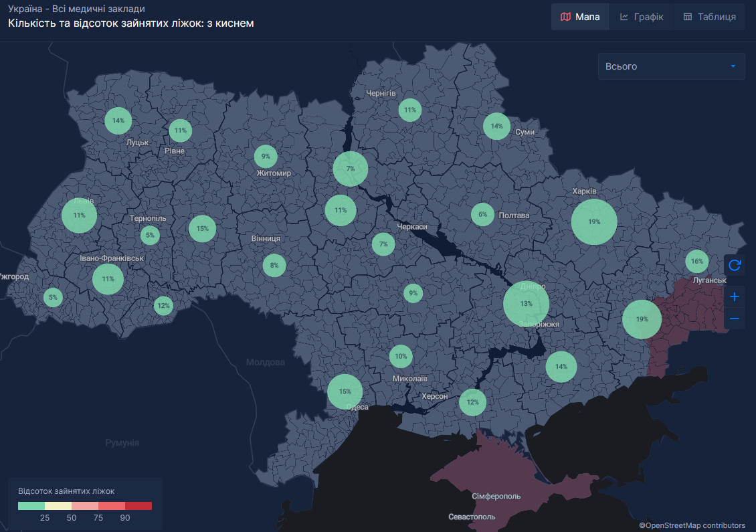This screenshot has height=532, width=756.
Task: Zoom out with the minus icon
Action: 735,319
